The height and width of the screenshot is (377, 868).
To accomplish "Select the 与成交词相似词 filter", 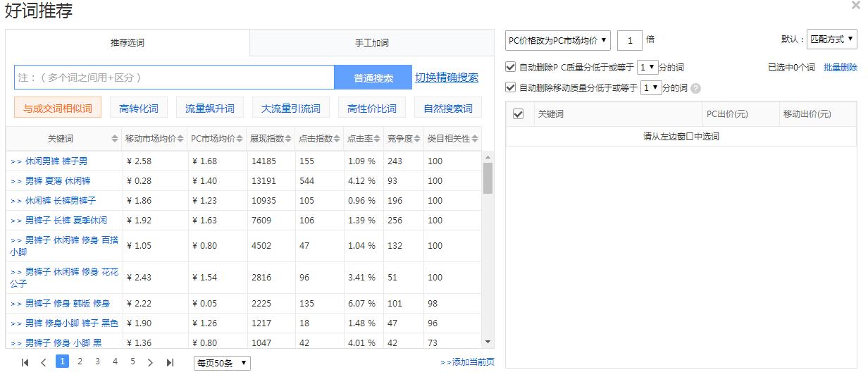I will click(58, 108).
